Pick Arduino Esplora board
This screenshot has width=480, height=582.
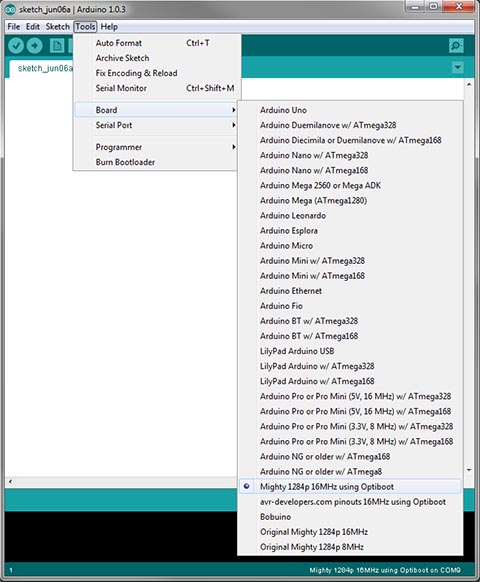350,231
